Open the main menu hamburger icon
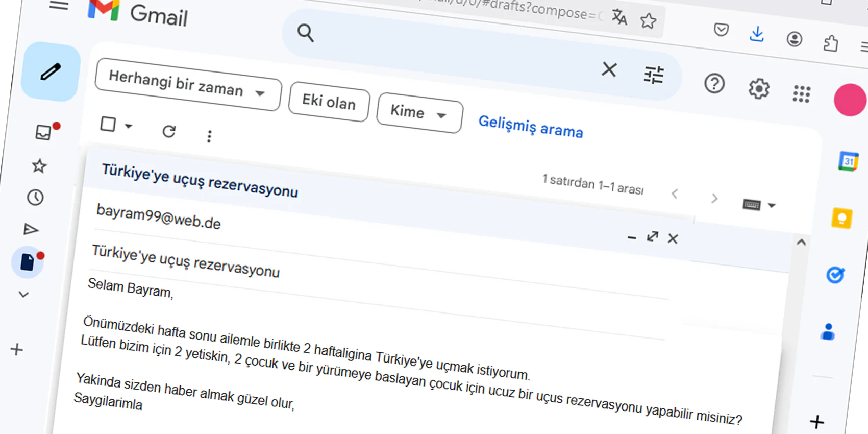Screen dimensions: 868x434 point(59,5)
